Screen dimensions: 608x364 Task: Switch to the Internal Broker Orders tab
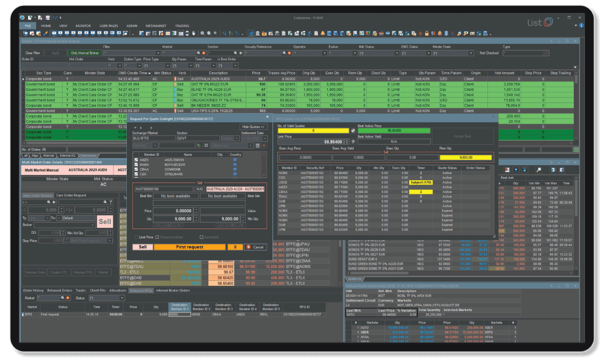coord(173,290)
